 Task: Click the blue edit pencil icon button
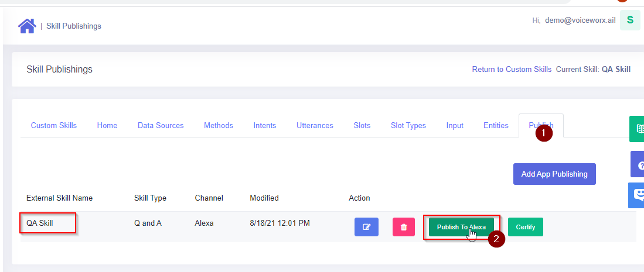click(x=366, y=227)
